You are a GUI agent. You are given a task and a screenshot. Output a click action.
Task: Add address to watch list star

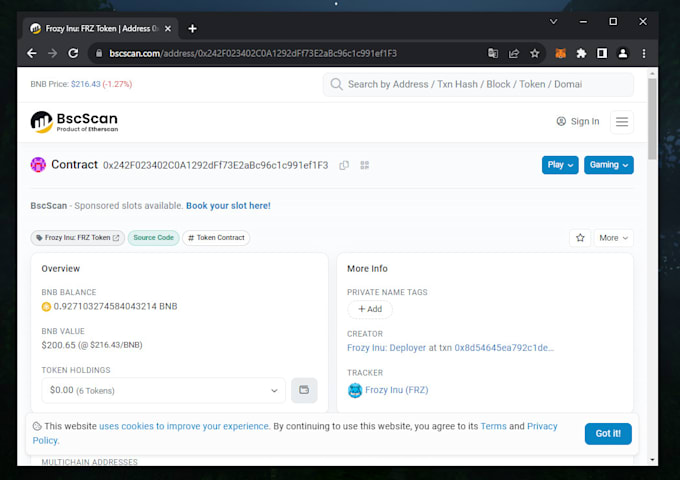[x=580, y=238]
